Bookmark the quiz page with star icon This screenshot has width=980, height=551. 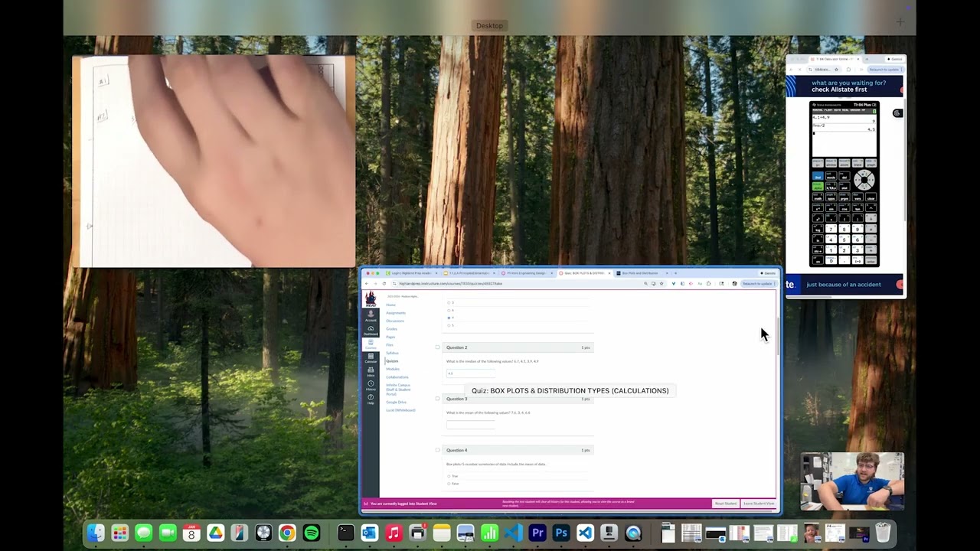tap(661, 283)
